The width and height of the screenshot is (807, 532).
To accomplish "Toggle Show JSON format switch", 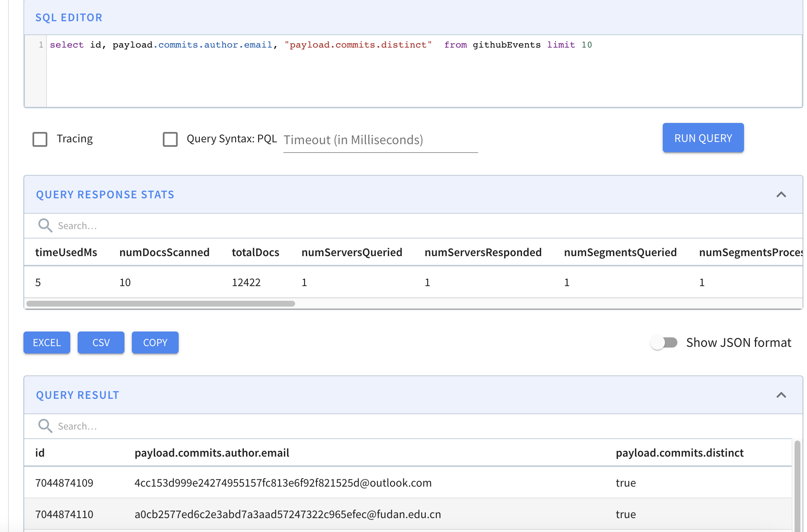I will tap(664, 342).
